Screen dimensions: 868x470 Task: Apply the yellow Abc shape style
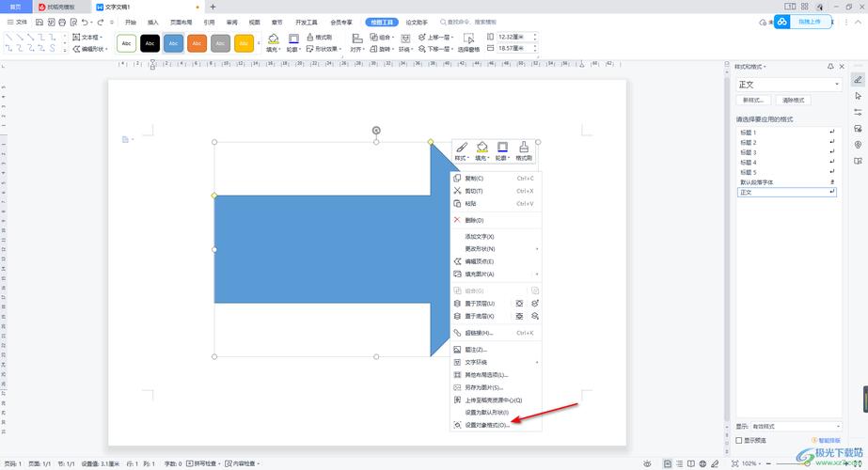point(244,43)
